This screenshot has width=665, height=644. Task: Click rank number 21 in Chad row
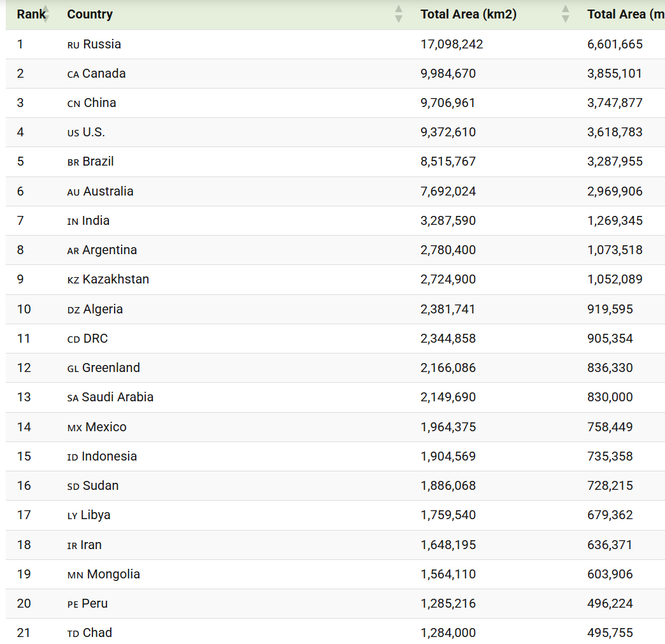tap(24, 633)
